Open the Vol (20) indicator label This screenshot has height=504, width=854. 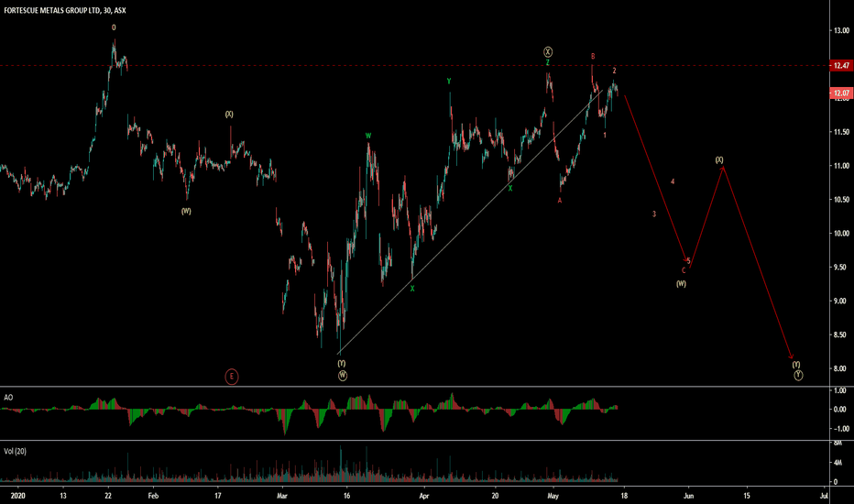coord(15,451)
